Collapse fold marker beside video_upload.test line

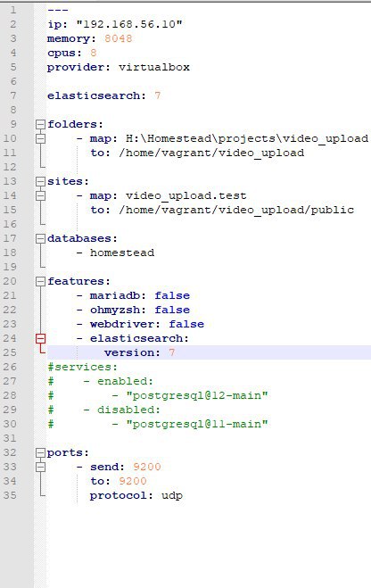pos(40,195)
